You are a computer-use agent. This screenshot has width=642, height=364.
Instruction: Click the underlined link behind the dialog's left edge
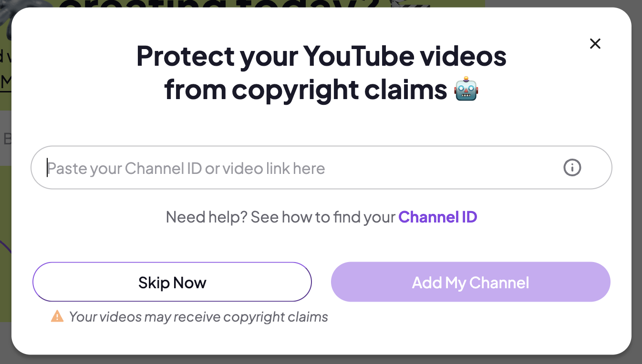pyautogui.click(x=6, y=82)
